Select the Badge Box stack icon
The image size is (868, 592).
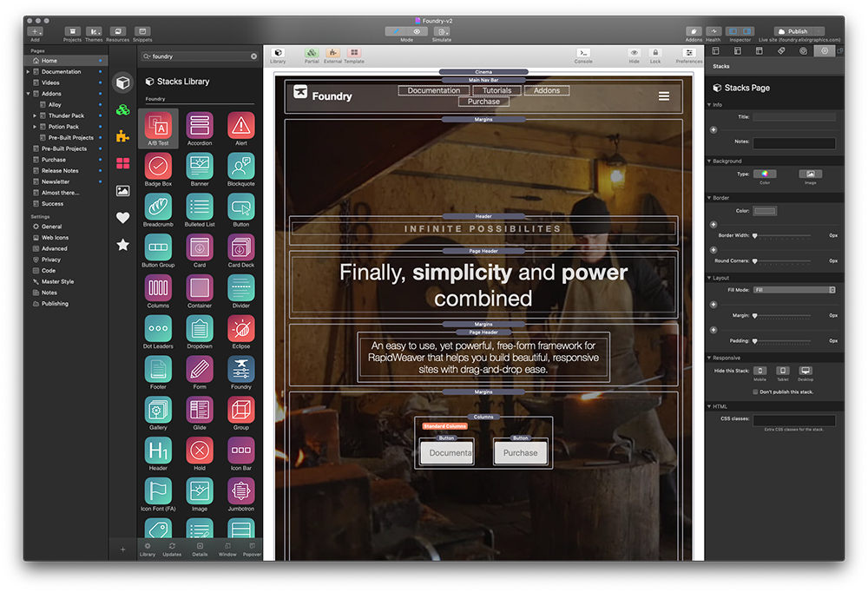tap(158, 166)
